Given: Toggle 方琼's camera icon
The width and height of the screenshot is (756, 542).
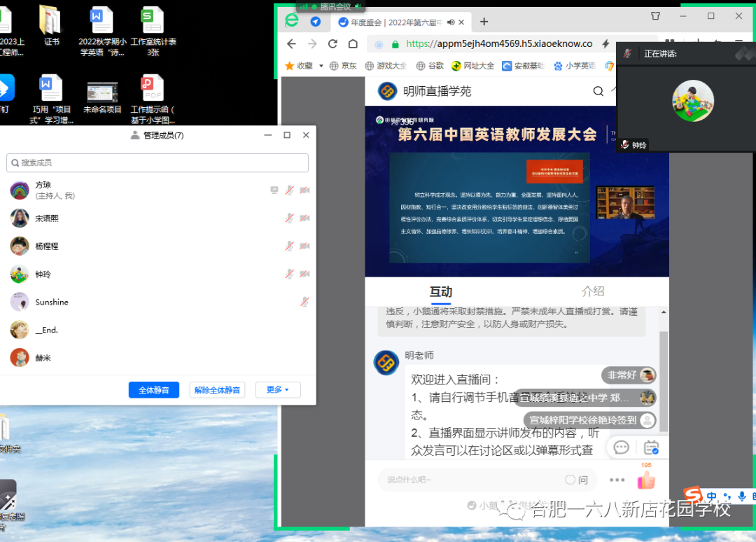Looking at the screenshot, I should (x=304, y=190).
